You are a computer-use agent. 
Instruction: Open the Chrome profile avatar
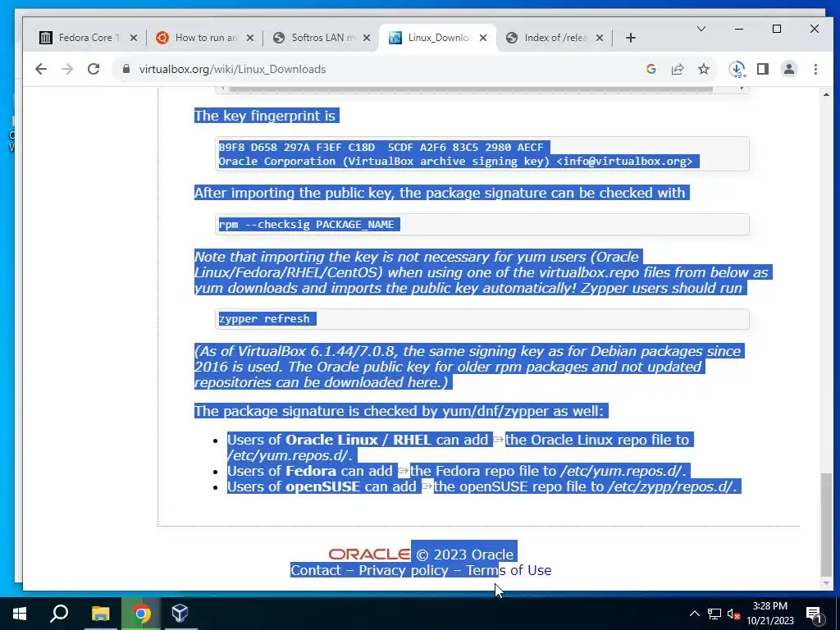(x=789, y=69)
